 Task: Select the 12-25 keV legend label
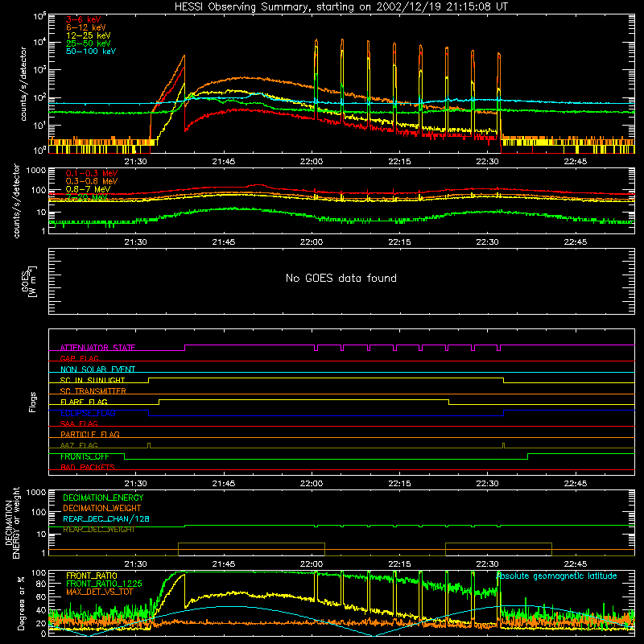(x=89, y=35)
